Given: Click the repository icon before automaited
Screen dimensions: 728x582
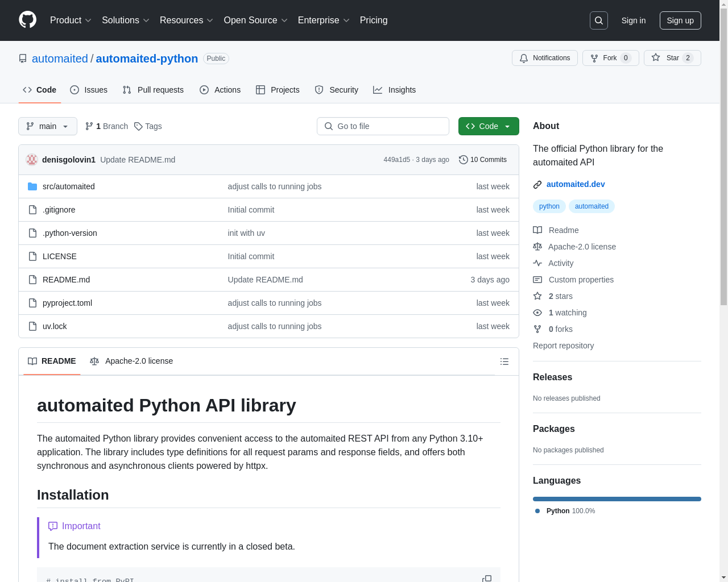Looking at the screenshot, I should [x=23, y=59].
